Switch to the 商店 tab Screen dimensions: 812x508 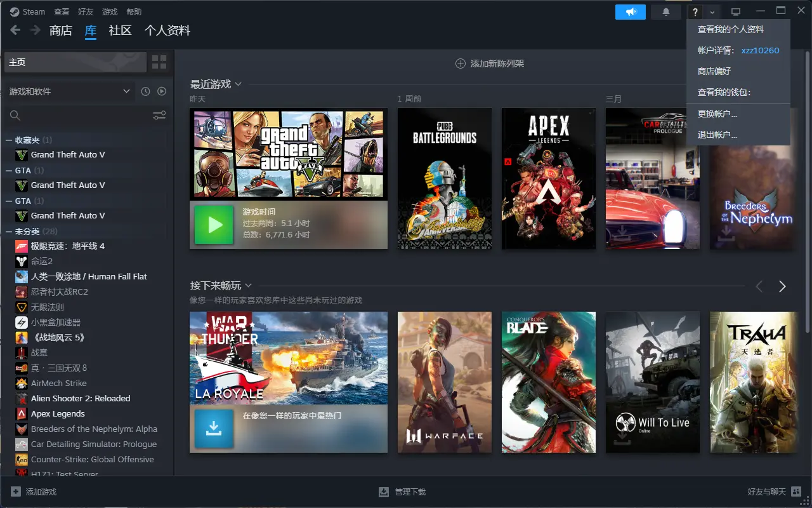(61, 30)
